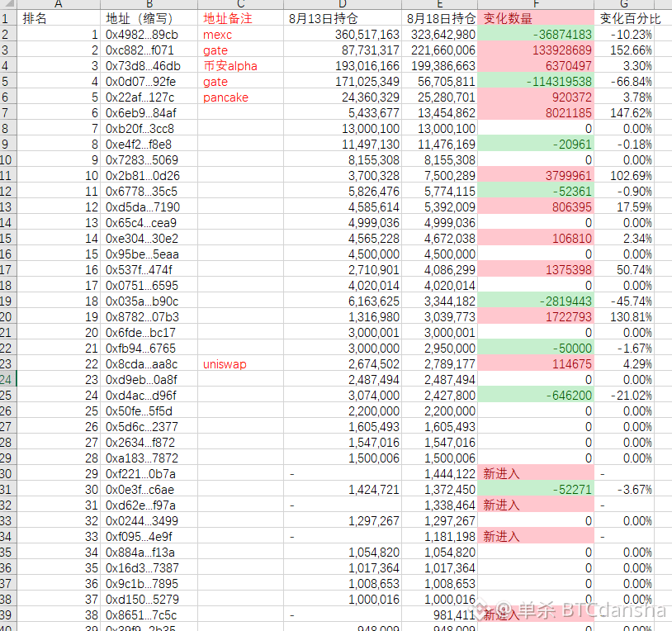
Task: Select column D header
Action: click(x=343, y=4)
